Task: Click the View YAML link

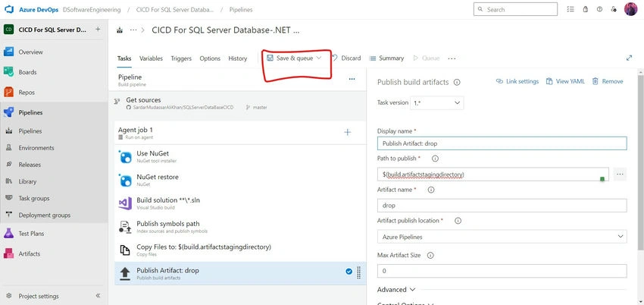Action: 565,81
